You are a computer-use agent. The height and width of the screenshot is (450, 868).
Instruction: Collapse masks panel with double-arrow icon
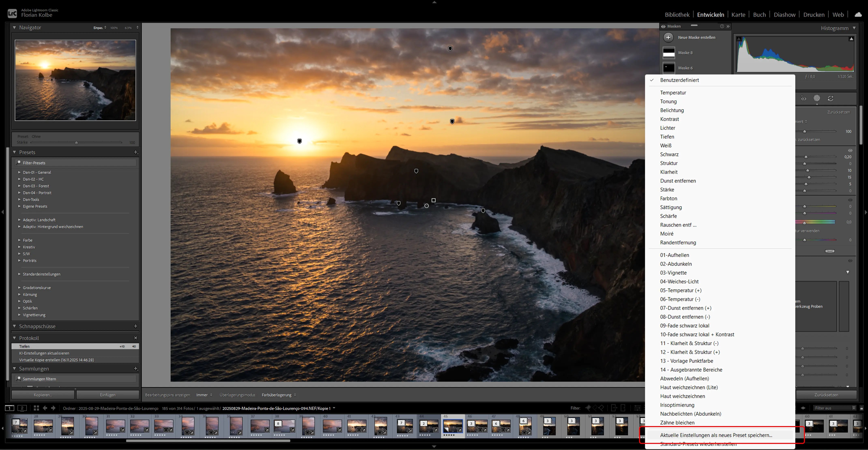click(x=728, y=26)
